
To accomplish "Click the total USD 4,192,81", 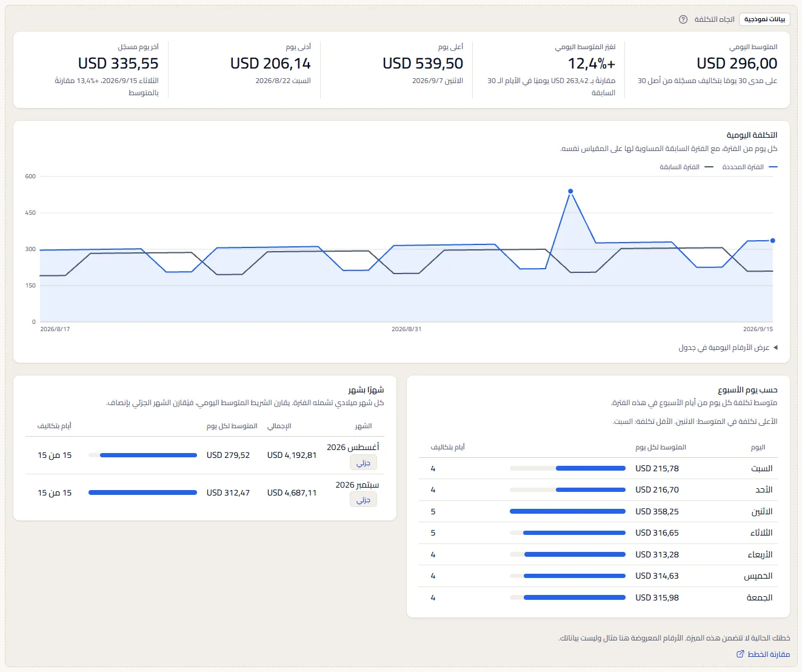I will click(x=292, y=455).
